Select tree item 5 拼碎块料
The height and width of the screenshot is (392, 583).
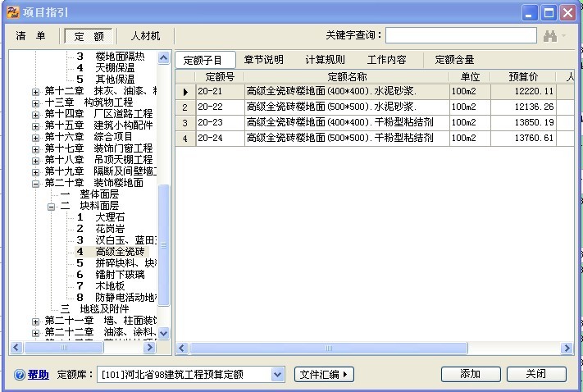(116, 263)
